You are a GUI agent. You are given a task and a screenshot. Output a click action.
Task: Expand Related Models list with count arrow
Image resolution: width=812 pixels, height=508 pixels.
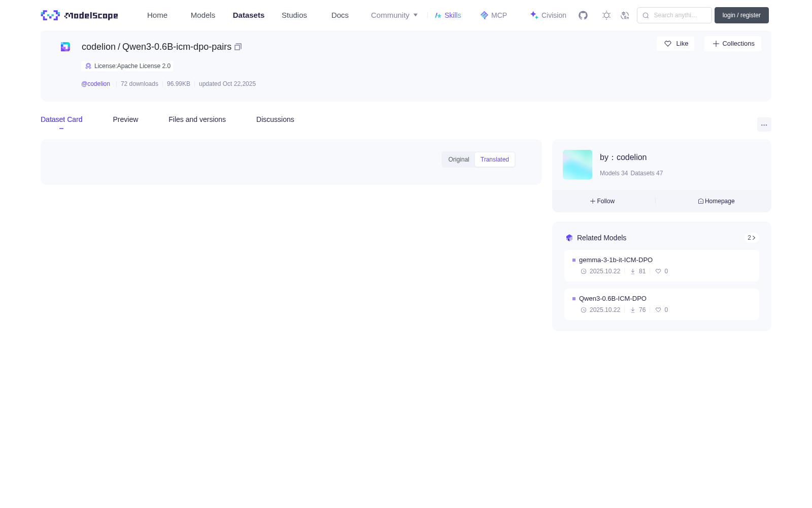pos(752,238)
